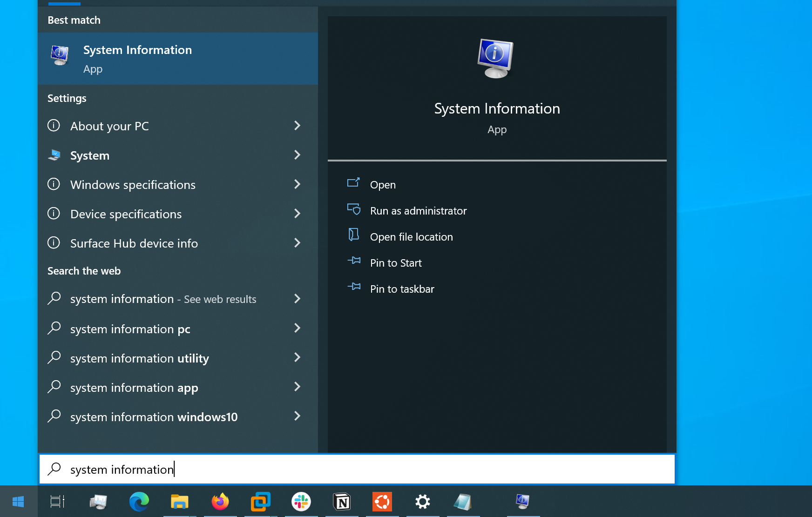Select the 'system information app' web suggestion

click(178, 387)
